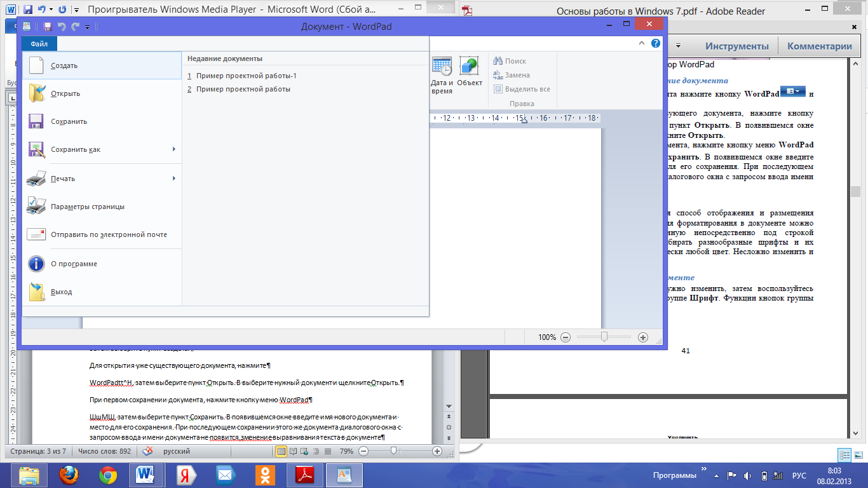The width and height of the screenshot is (868, 488).
Task: Open Google Chrome from the taskbar
Action: click(x=107, y=475)
